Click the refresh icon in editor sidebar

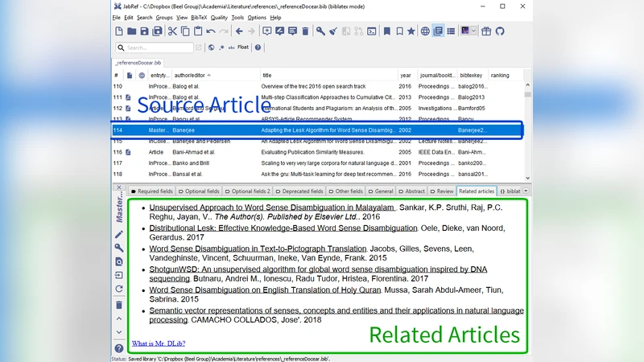[x=119, y=288]
